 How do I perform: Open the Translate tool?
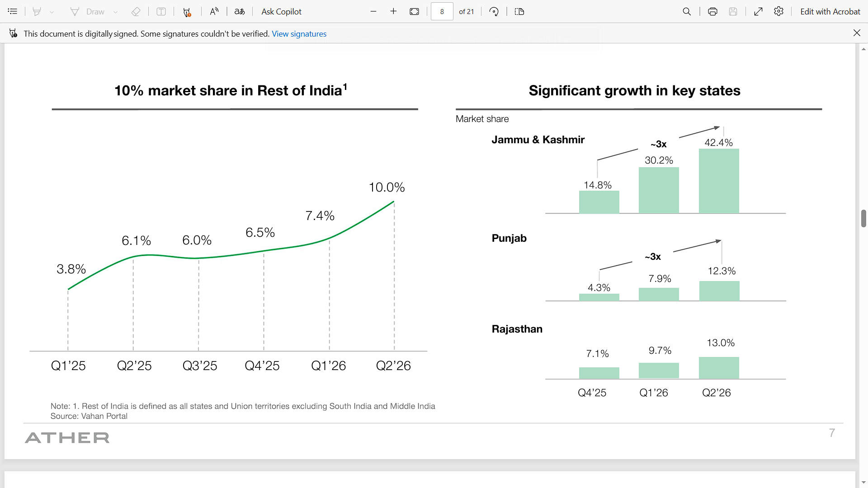point(240,11)
